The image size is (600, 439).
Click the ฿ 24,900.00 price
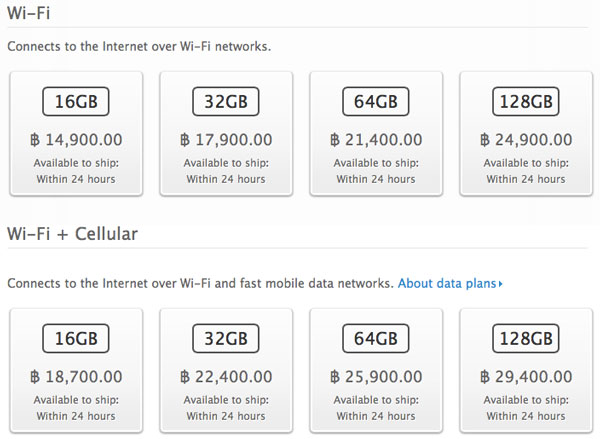[x=526, y=140]
